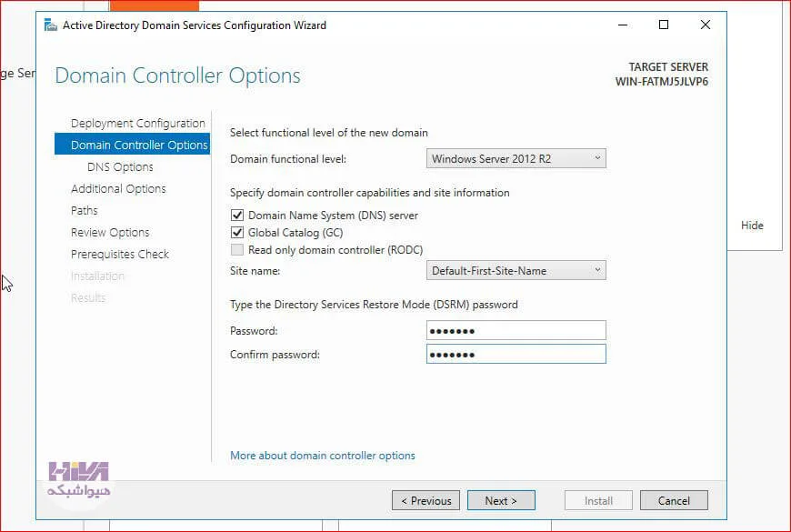Select the Paths step in the sidebar
This screenshot has height=532, width=791.
(x=85, y=210)
